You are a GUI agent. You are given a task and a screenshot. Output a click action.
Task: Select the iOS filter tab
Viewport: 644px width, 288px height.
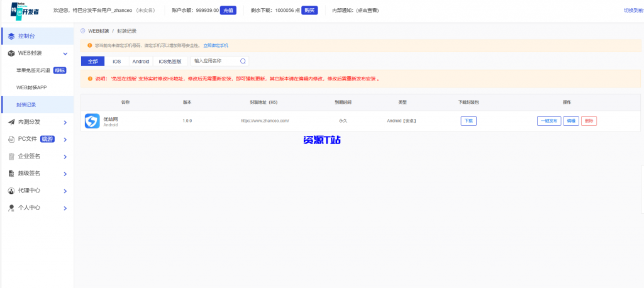pyautogui.click(x=117, y=61)
